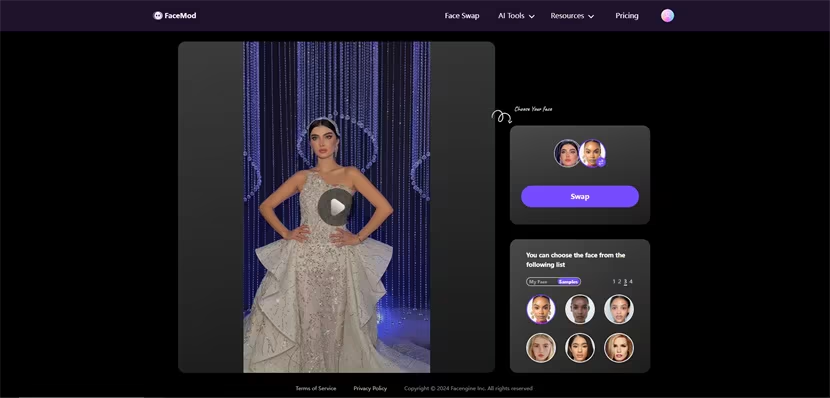Click the small swap icon on selected face

[601, 162]
